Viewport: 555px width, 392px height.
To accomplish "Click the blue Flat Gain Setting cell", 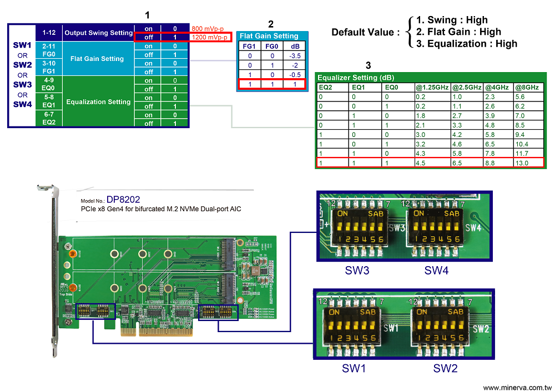I will [97, 59].
